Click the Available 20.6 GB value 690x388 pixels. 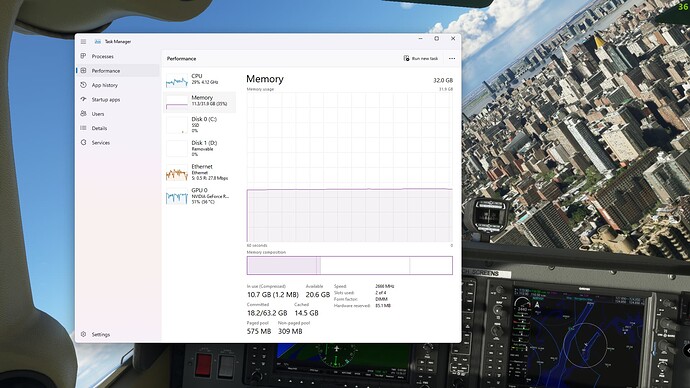tap(318, 295)
